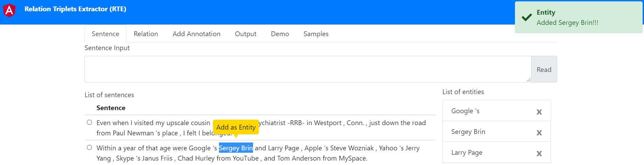Open the Demo tab
Image resolution: width=644 pixels, height=165 pixels.
280,34
